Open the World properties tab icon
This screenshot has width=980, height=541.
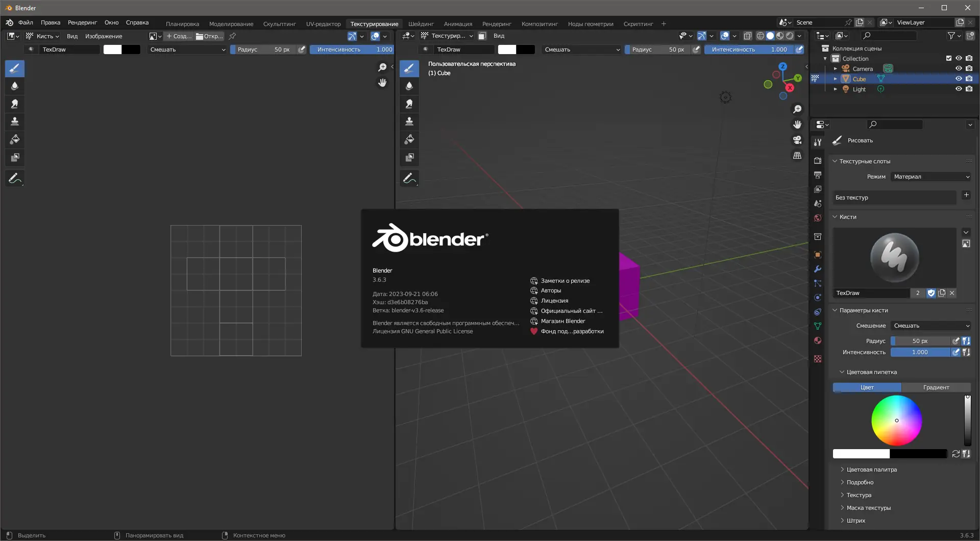point(818,218)
